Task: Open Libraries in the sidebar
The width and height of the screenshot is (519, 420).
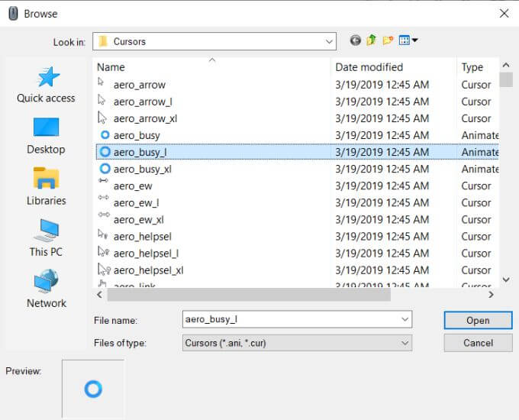Action: coord(46,186)
